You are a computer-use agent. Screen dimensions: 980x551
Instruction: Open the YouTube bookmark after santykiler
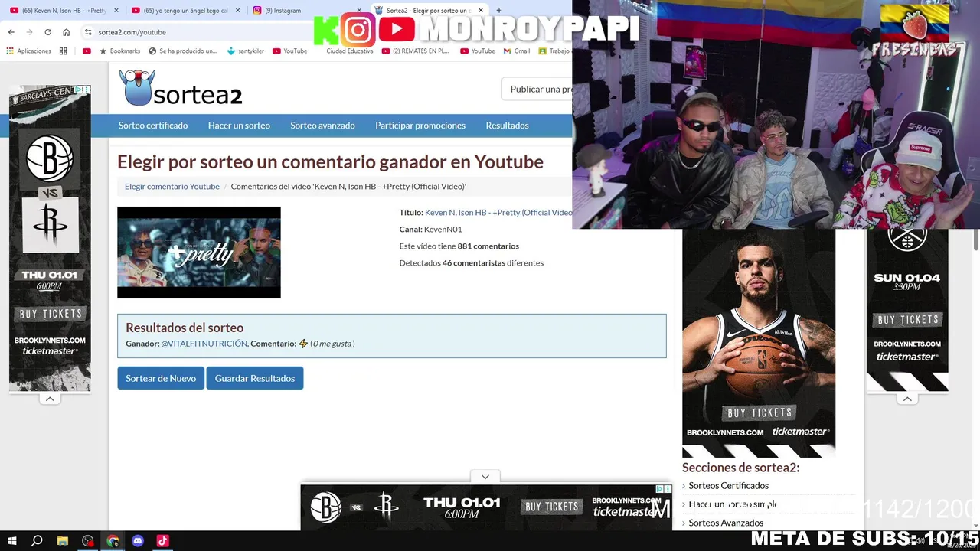(290, 51)
